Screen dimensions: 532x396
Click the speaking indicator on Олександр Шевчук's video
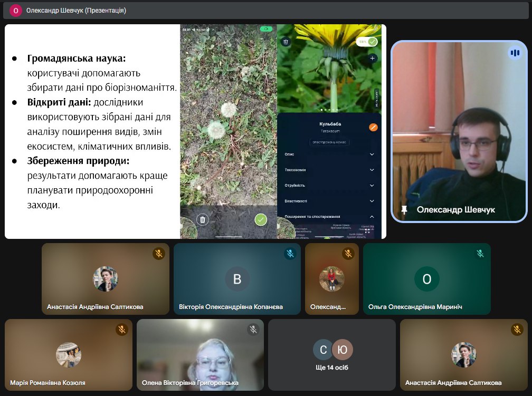click(514, 53)
